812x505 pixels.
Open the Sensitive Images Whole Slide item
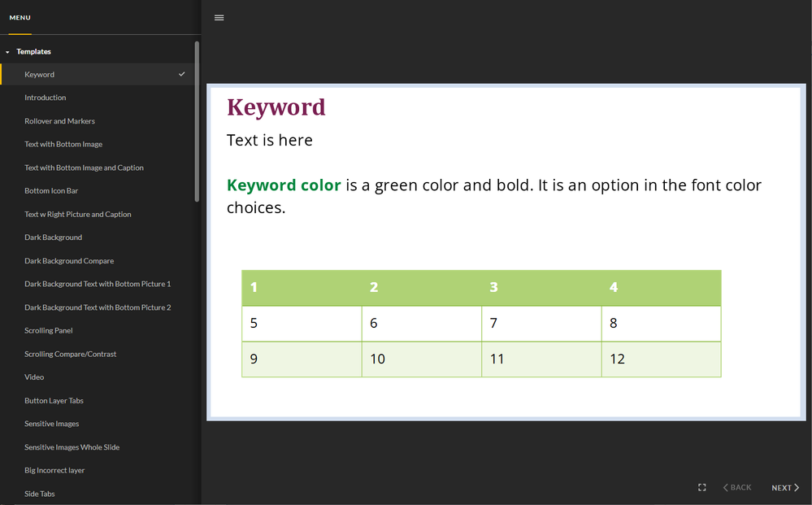click(x=72, y=447)
